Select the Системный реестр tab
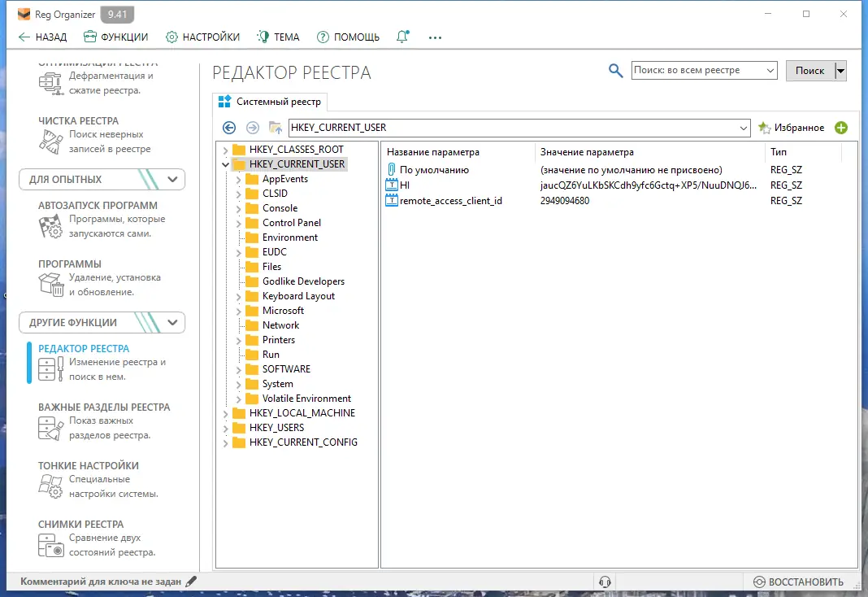 tap(270, 102)
